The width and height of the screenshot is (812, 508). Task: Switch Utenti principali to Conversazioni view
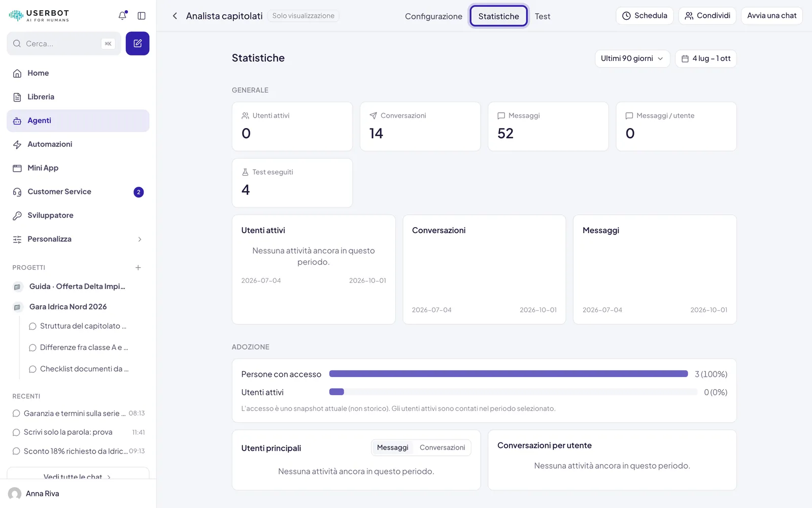[x=442, y=448]
